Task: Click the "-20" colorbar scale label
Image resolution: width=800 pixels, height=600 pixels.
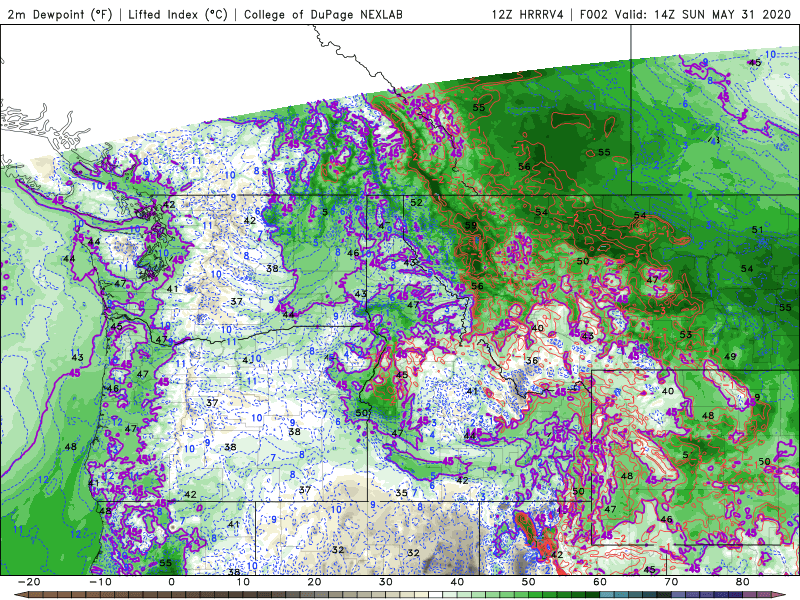Action: coord(29,582)
